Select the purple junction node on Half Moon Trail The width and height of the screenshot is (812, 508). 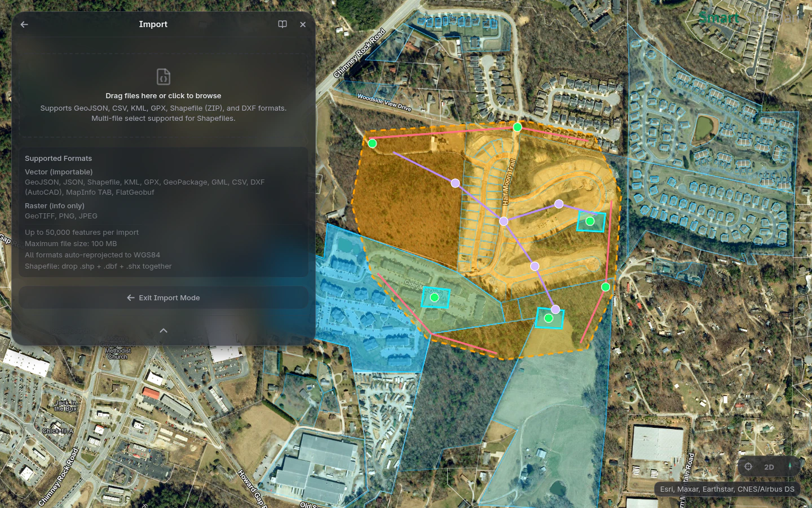504,221
